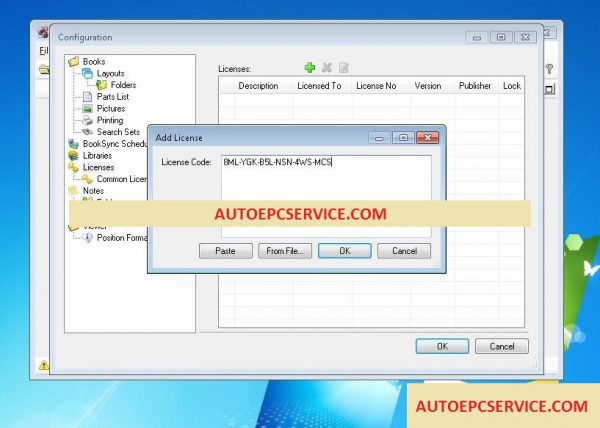
Task: Select Licenses tree item
Action: click(98, 168)
